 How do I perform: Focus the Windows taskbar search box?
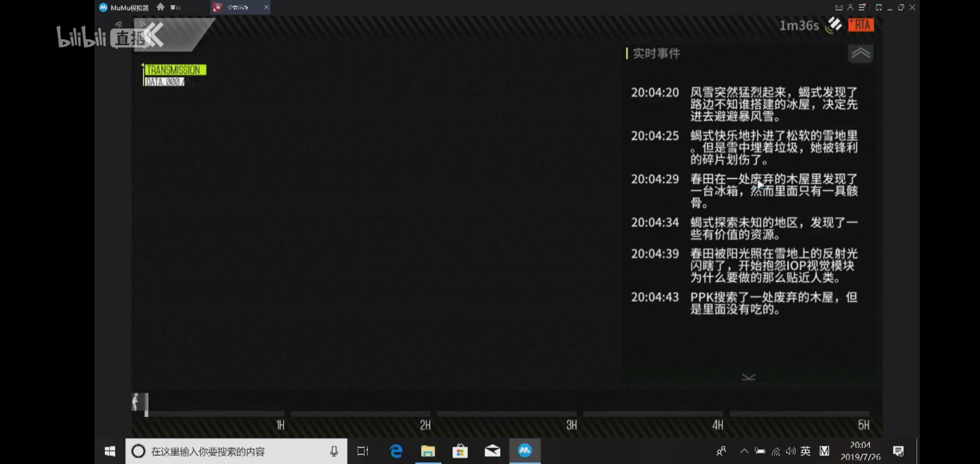tap(236, 451)
